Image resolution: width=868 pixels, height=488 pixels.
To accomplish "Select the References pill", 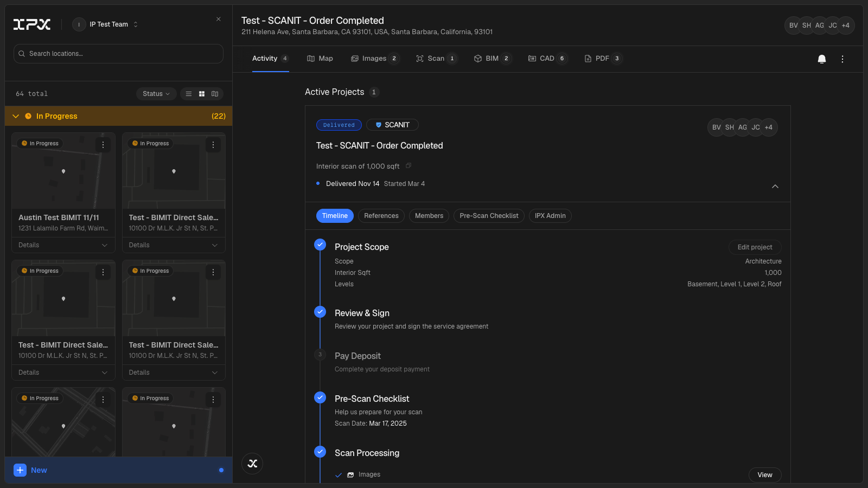I will pyautogui.click(x=381, y=216).
